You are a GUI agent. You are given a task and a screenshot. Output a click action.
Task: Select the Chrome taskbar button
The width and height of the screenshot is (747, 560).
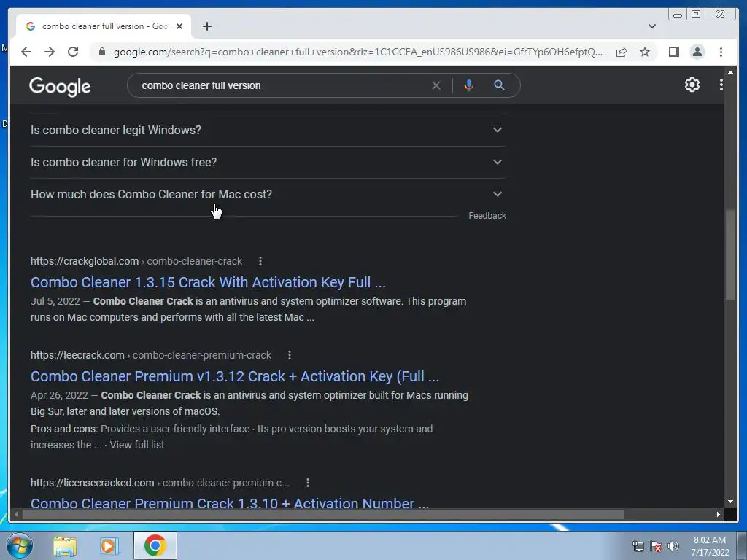click(155, 545)
